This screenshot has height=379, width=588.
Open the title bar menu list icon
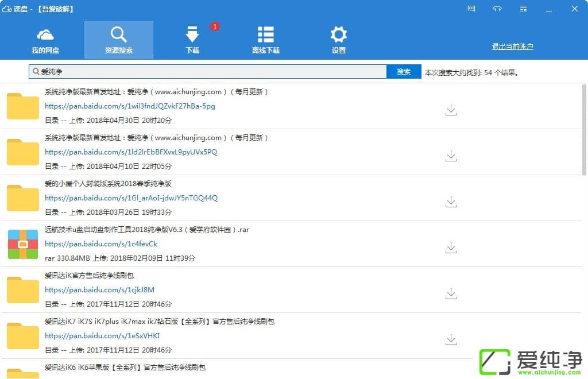[x=524, y=9]
